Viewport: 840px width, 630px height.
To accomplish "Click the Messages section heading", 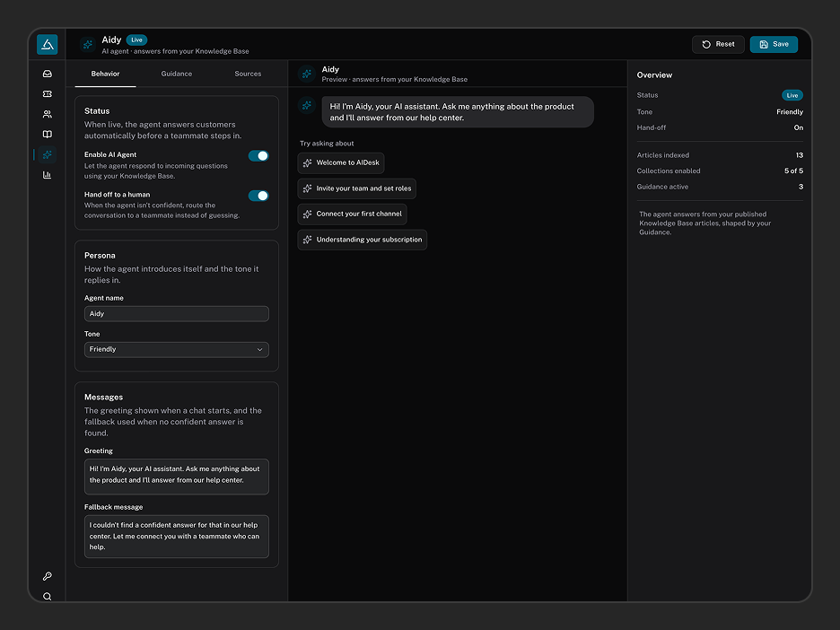I will 103,397.
